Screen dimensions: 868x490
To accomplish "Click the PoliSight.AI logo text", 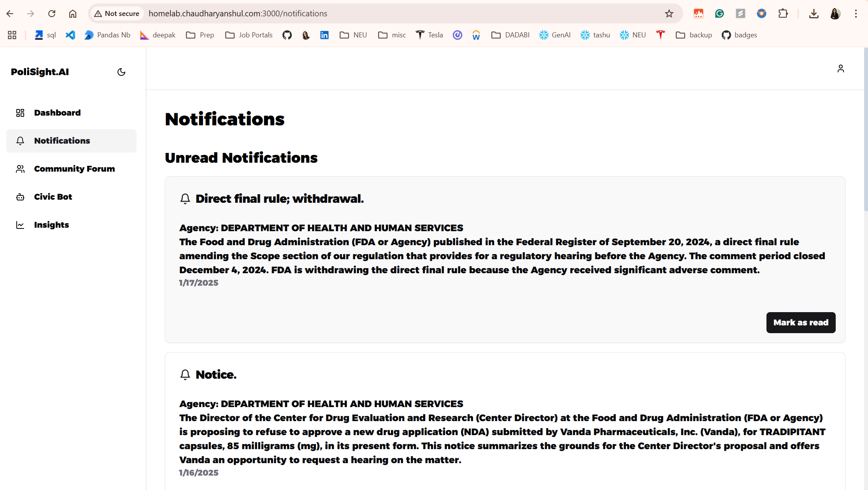I will click(40, 72).
